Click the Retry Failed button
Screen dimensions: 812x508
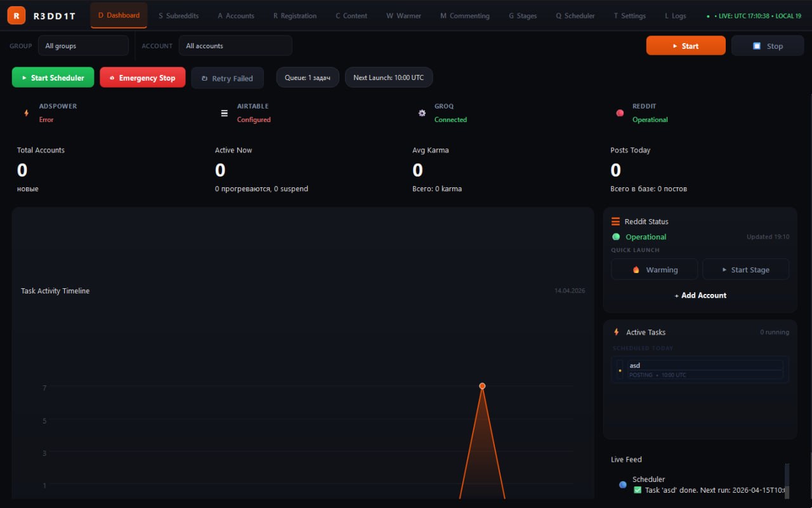[x=227, y=78]
